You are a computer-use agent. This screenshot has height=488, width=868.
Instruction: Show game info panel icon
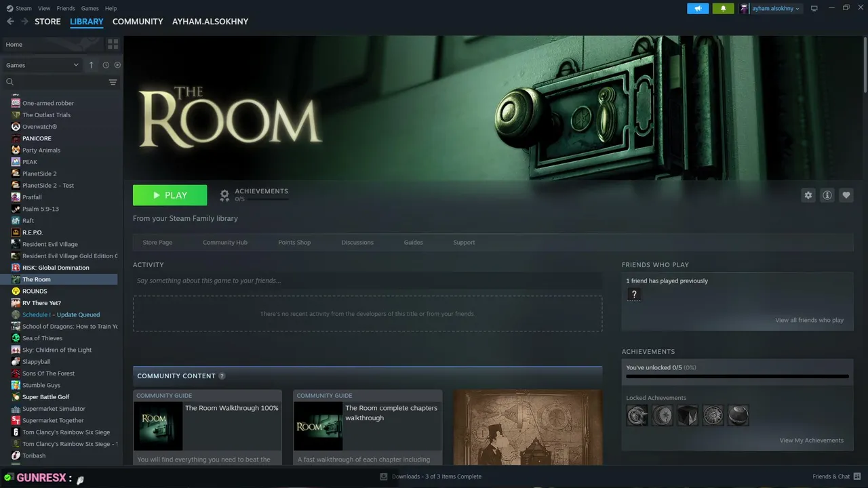pyautogui.click(x=827, y=195)
